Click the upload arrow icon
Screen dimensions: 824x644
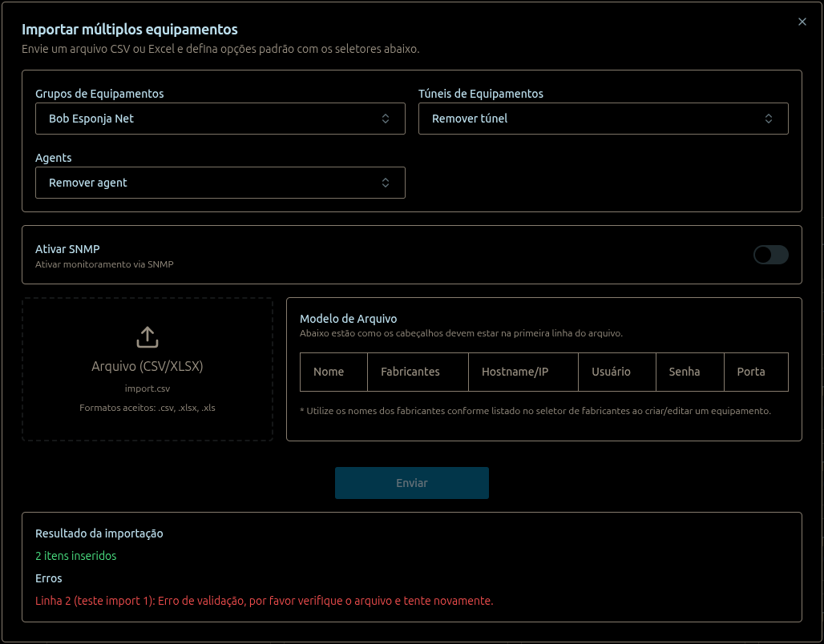click(x=147, y=337)
